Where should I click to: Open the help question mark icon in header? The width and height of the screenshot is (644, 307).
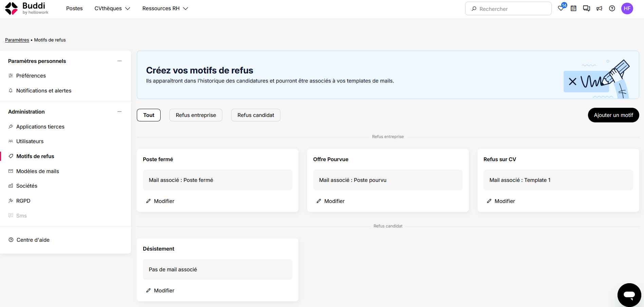tap(612, 8)
